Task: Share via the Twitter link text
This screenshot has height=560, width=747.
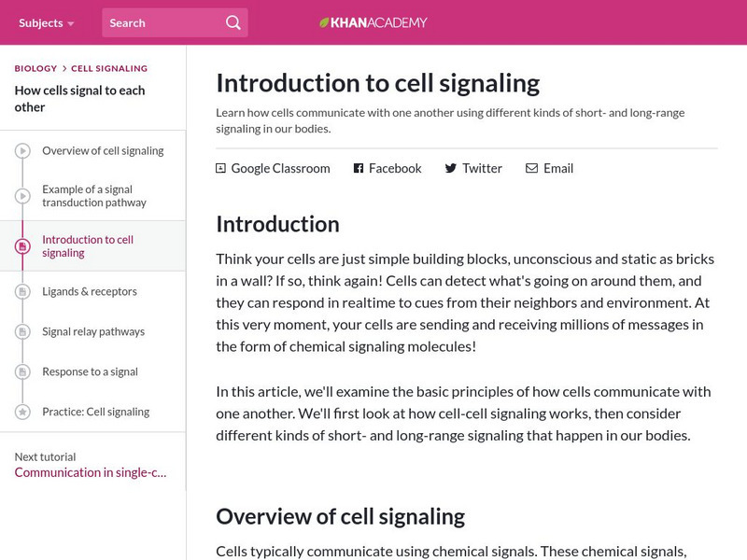Action: click(x=482, y=169)
